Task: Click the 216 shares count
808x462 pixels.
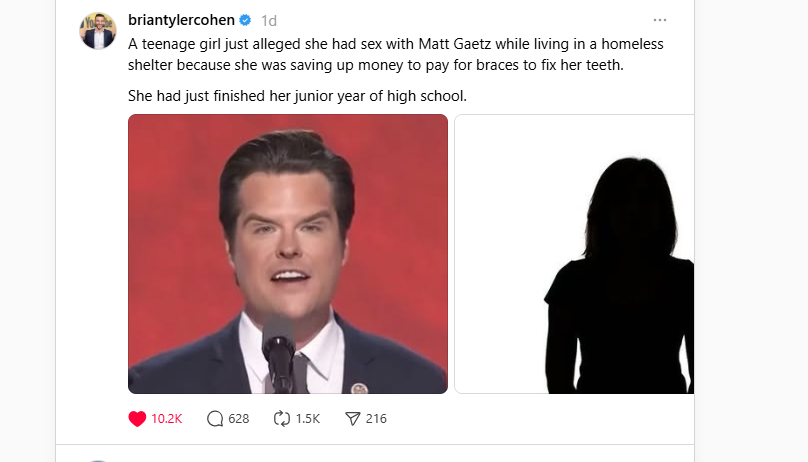Action: [x=376, y=419]
